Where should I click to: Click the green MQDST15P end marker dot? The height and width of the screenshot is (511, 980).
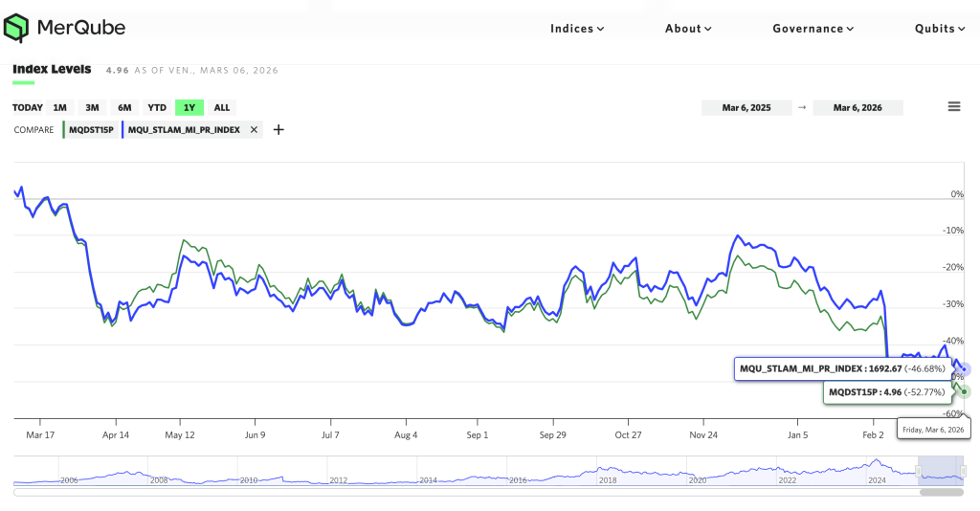pyautogui.click(x=965, y=391)
